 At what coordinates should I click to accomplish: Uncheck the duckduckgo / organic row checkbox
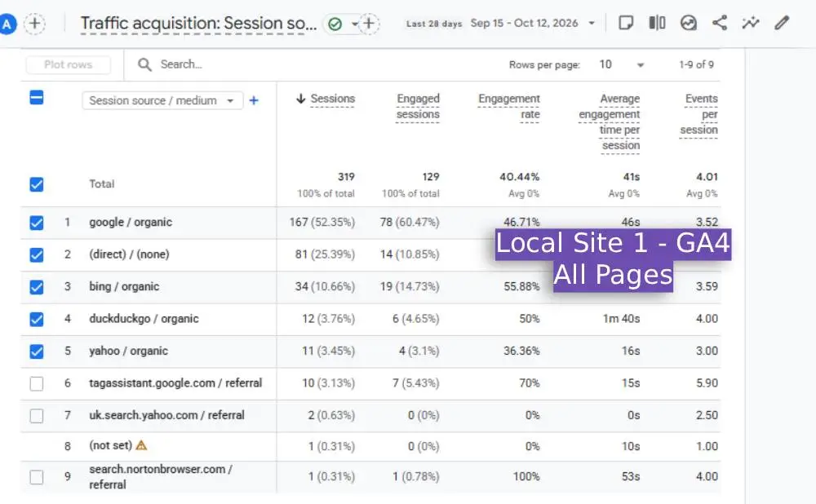coord(37,320)
